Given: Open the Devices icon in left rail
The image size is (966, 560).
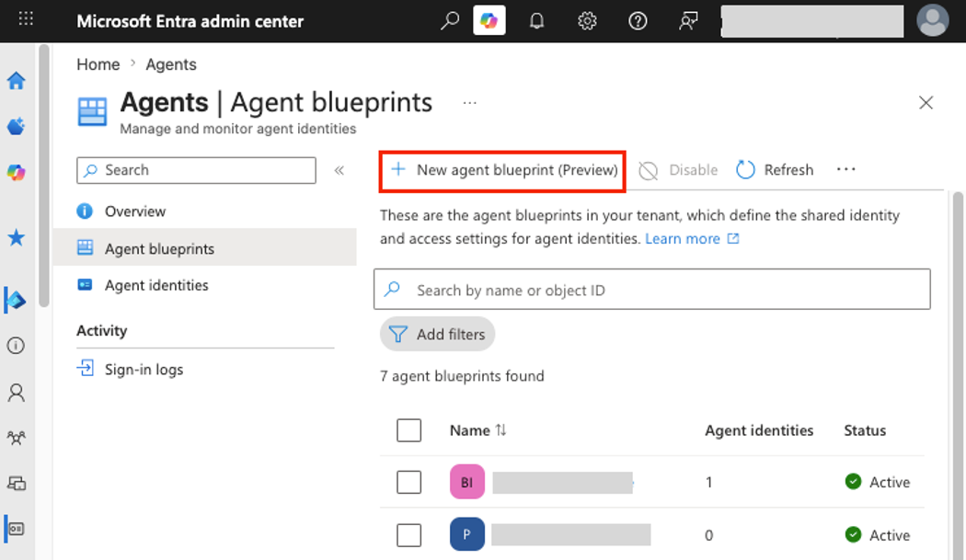Looking at the screenshot, I should point(17,484).
